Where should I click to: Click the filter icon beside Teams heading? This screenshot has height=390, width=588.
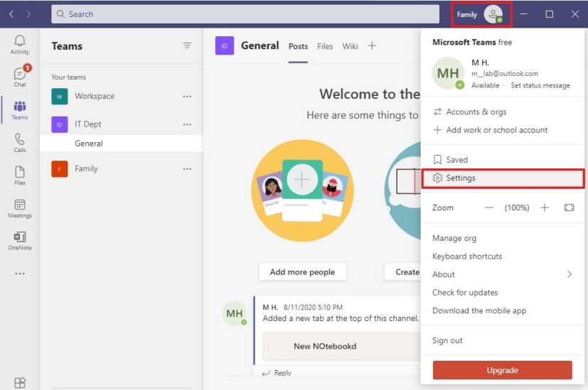tap(187, 45)
